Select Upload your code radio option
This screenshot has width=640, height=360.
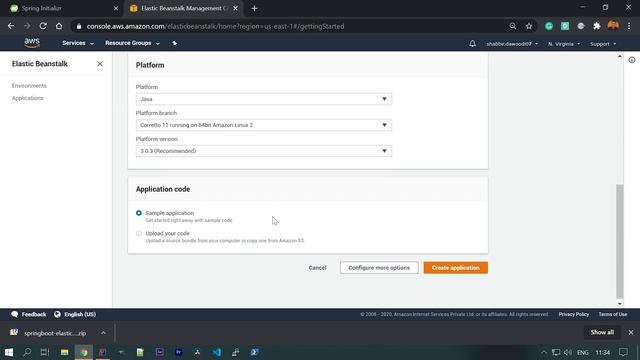pyautogui.click(x=139, y=233)
